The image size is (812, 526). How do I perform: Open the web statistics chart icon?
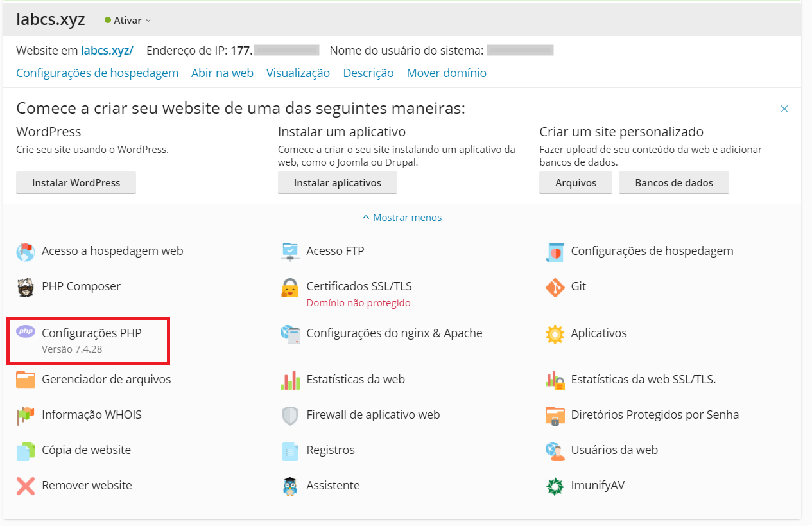click(x=290, y=380)
